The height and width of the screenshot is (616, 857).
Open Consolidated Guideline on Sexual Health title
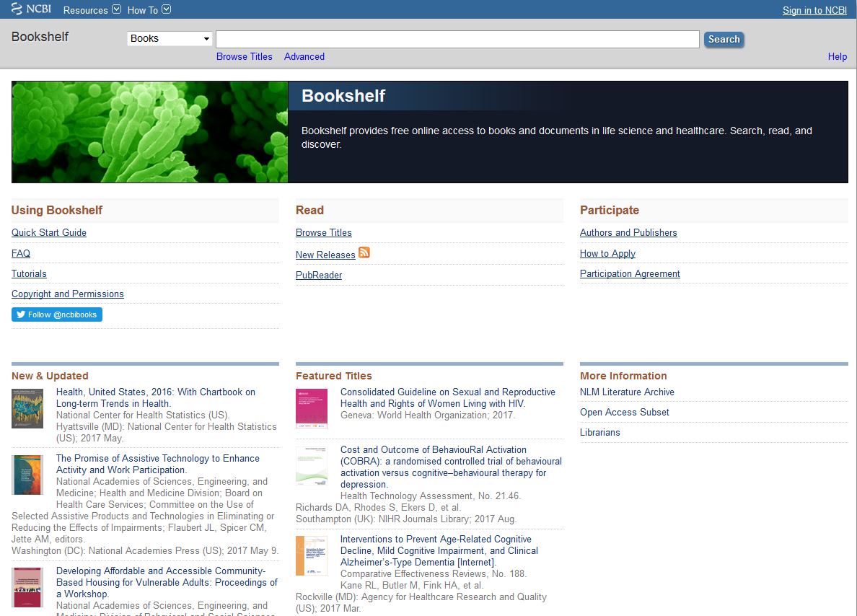point(448,397)
